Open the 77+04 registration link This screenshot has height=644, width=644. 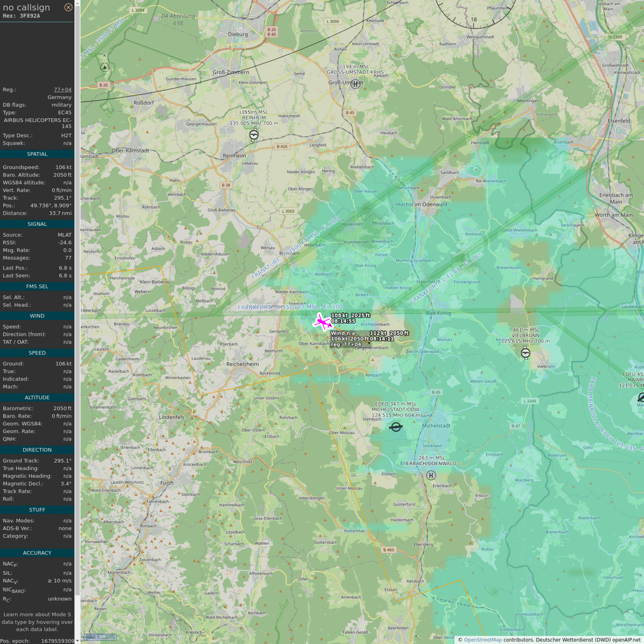tap(63, 89)
